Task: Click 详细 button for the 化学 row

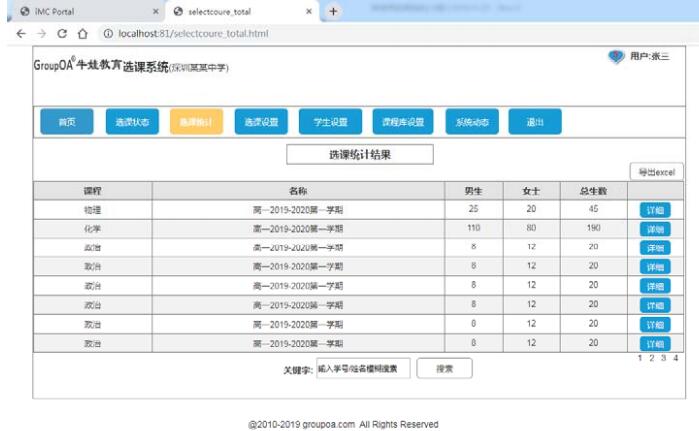Action: (655, 229)
